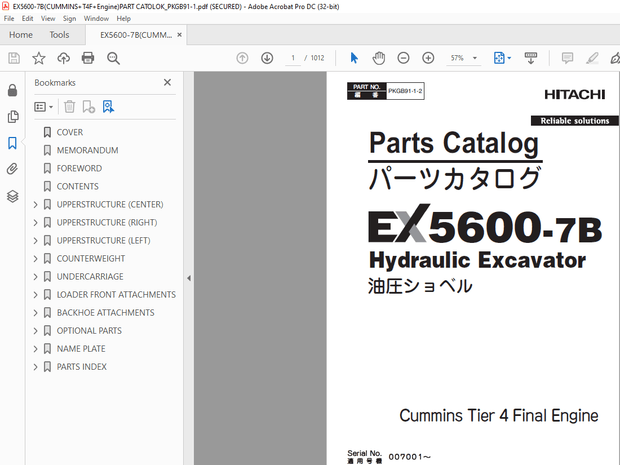Expand OPTIONAL PARTS bookmark

pyautogui.click(x=35, y=331)
